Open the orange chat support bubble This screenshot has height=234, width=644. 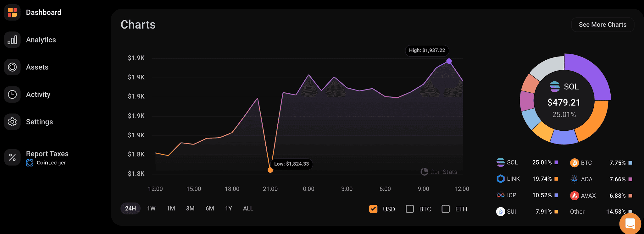click(630, 224)
